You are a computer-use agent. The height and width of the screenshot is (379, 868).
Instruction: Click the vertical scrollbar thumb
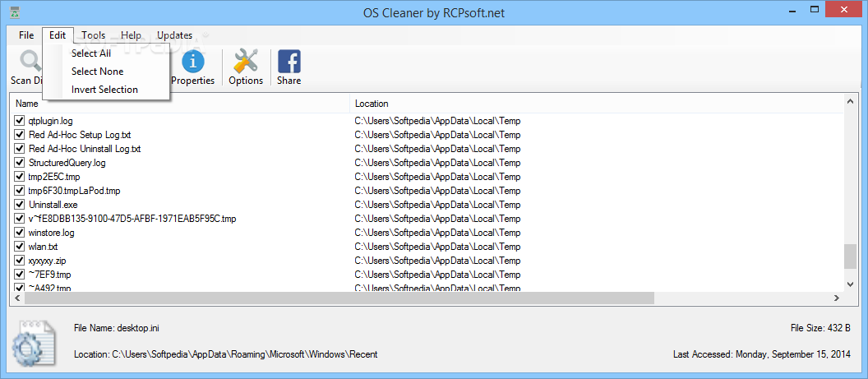pyautogui.click(x=850, y=257)
